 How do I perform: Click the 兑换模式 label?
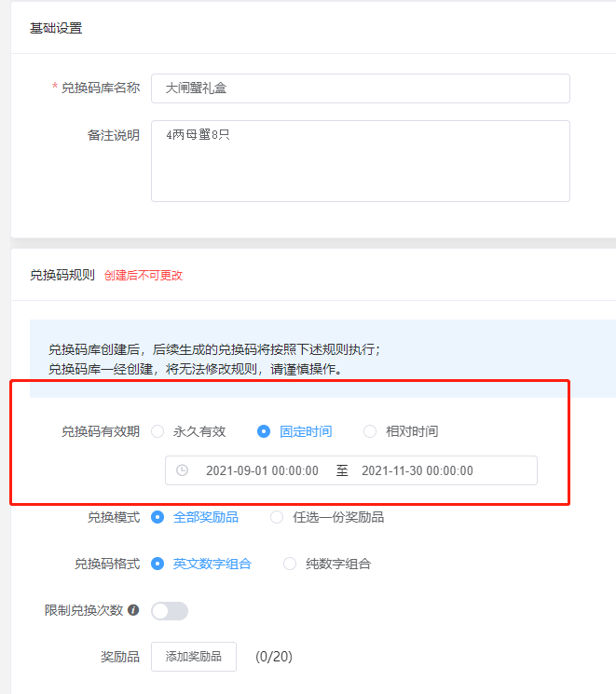click(114, 517)
